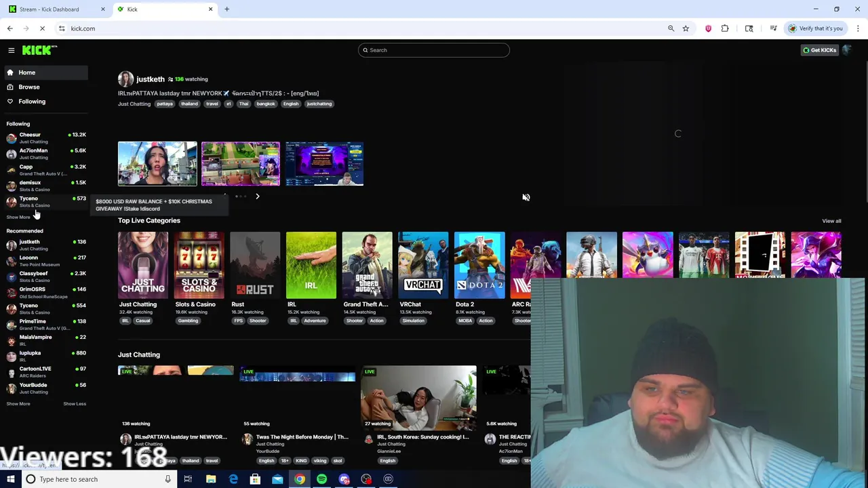The image size is (868, 488).
Task: Select the pattaya tag
Action: [165, 104]
